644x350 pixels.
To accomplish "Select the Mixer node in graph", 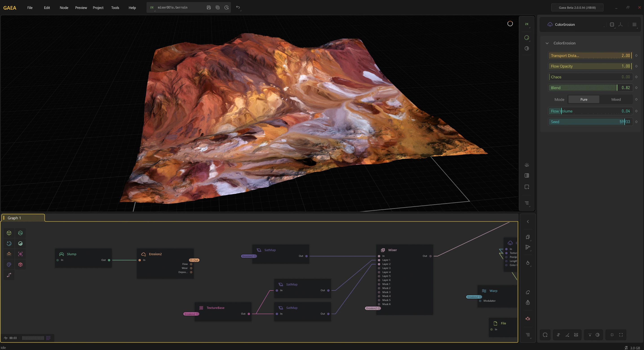I will [x=392, y=250].
